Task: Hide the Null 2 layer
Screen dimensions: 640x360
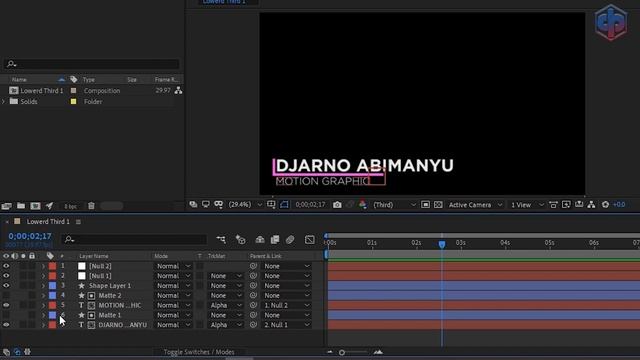Action: click(x=6, y=266)
